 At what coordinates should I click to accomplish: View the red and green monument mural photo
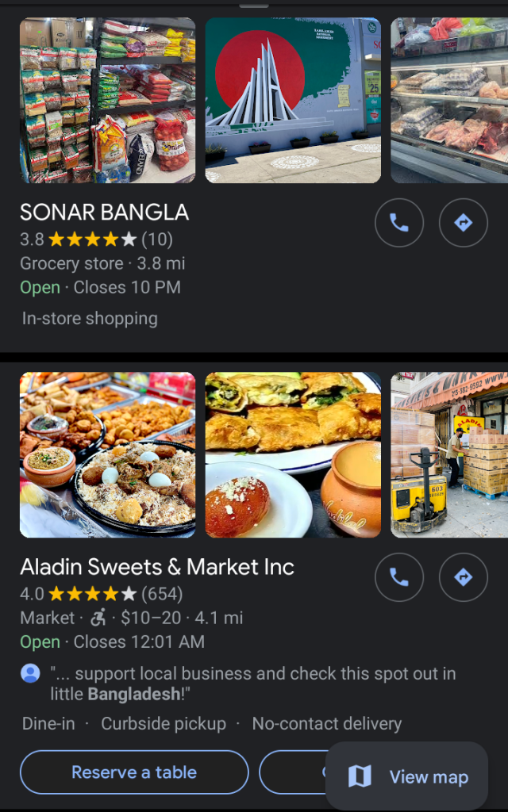[x=293, y=101]
